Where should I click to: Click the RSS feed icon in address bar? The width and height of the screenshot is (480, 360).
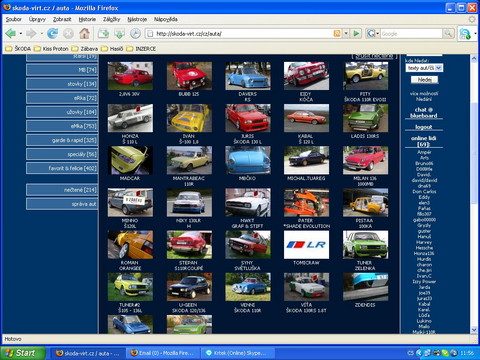point(337,33)
